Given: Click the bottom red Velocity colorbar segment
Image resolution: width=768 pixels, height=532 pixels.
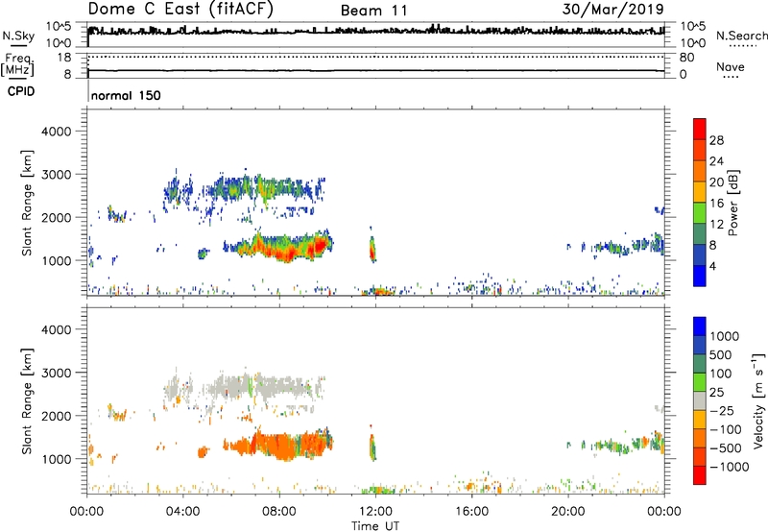Looking at the screenshot, I should point(700,475).
